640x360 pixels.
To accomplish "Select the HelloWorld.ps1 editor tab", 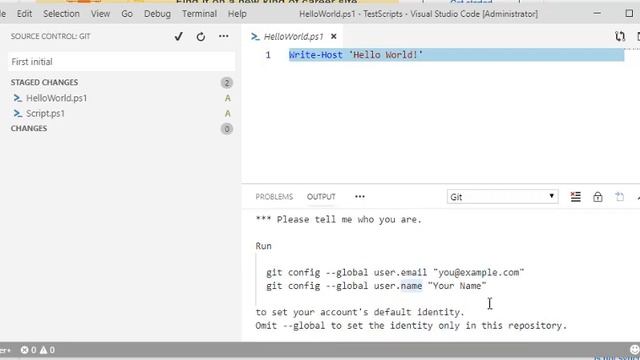I will click(x=293, y=36).
